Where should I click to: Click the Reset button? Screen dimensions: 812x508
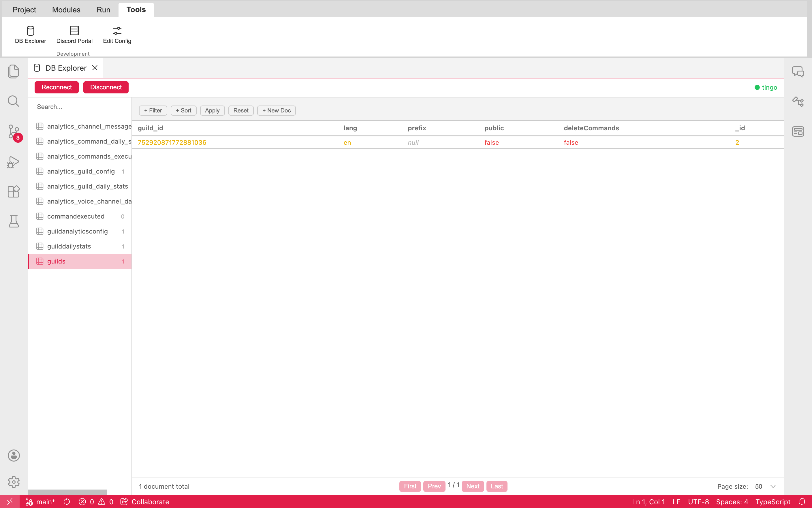pyautogui.click(x=241, y=110)
